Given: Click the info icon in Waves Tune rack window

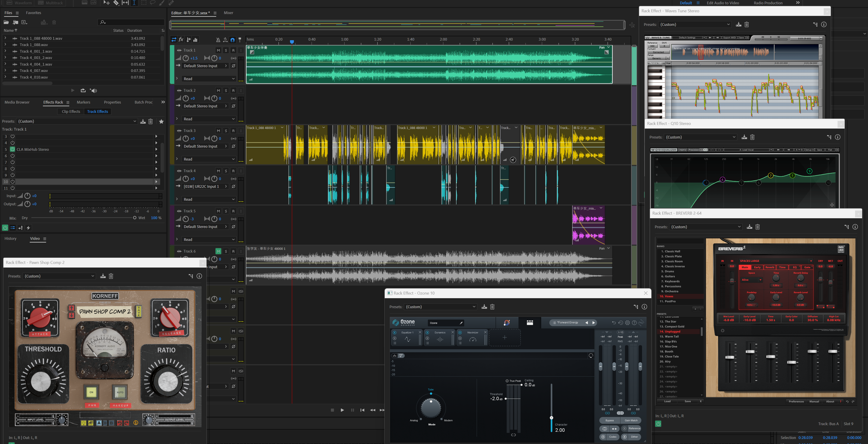Looking at the screenshot, I should coord(823,24).
